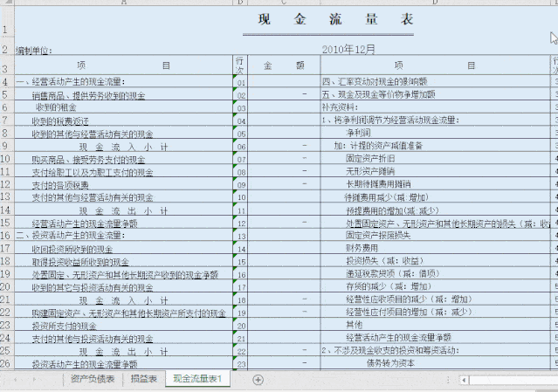
Task: Select cell 补充资料:
Action: point(435,107)
